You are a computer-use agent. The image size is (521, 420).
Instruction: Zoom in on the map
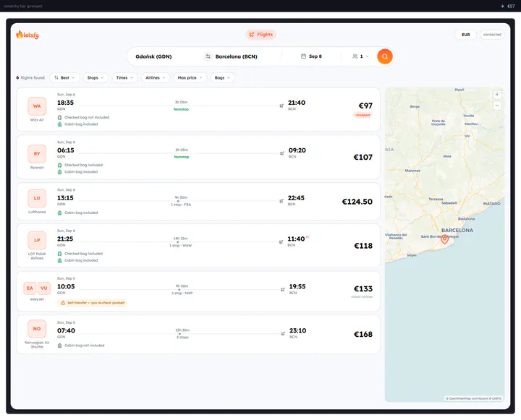pos(497,95)
